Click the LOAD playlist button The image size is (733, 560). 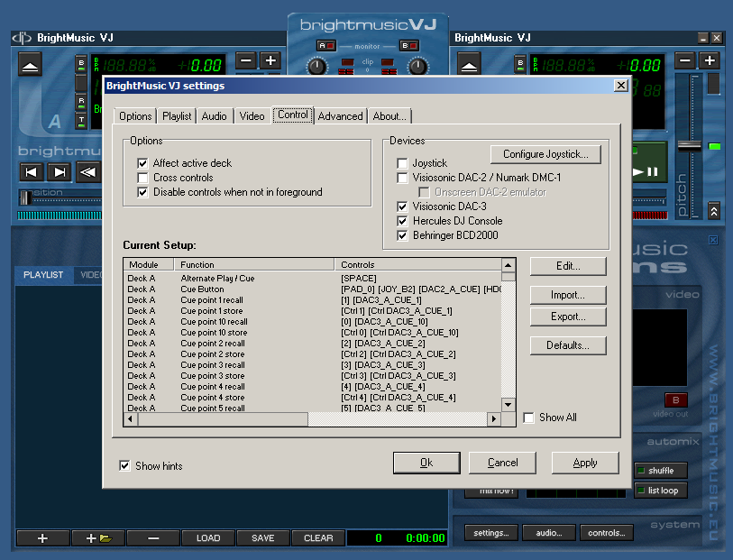tap(208, 538)
